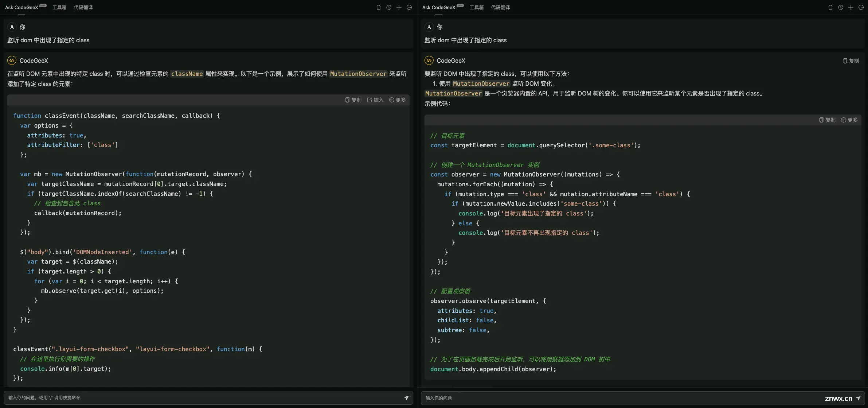The height and width of the screenshot is (408, 868).
Task: Open 工具箱 tab in right panel
Action: coord(477,7)
